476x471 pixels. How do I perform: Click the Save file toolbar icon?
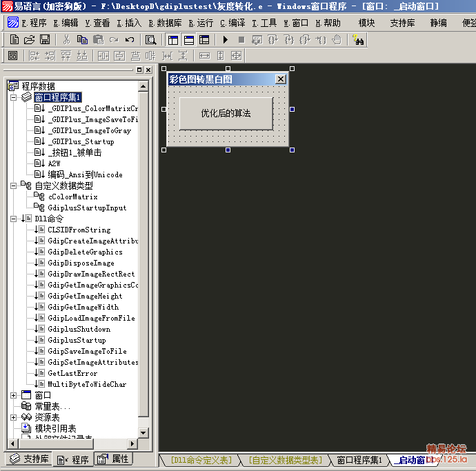point(45,39)
